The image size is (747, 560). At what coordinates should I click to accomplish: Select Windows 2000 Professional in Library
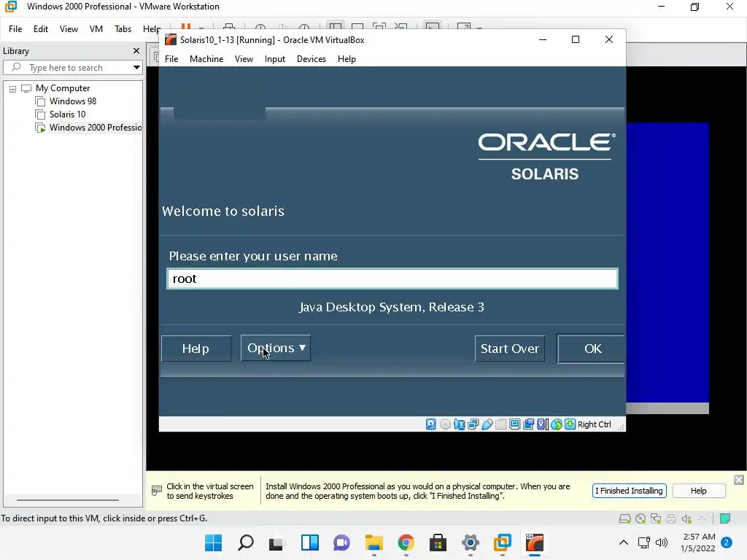point(88,128)
